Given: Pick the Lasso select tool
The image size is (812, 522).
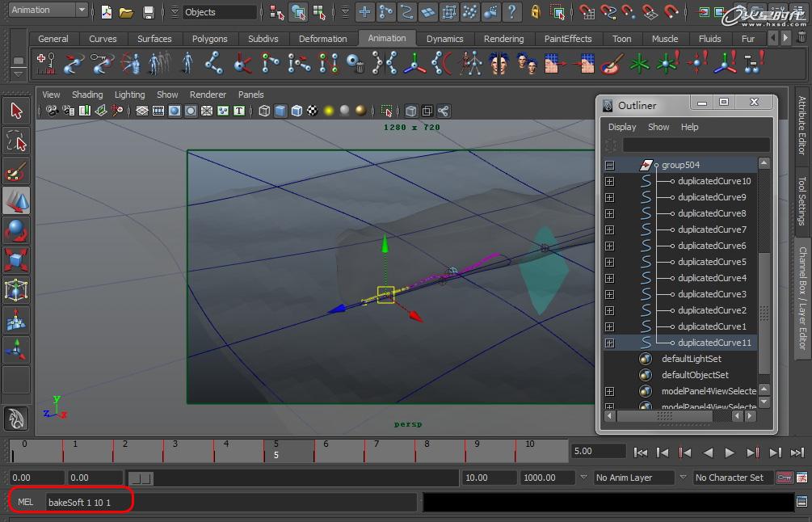Looking at the screenshot, I should (16, 141).
